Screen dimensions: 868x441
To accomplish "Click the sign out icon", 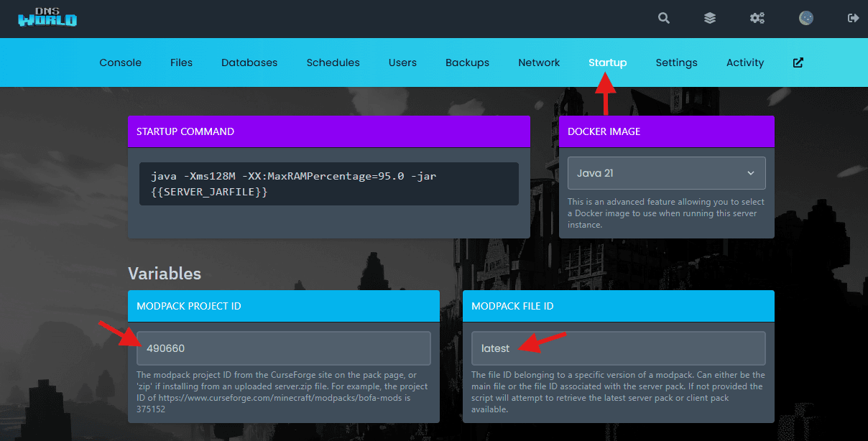I will (x=854, y=19).
